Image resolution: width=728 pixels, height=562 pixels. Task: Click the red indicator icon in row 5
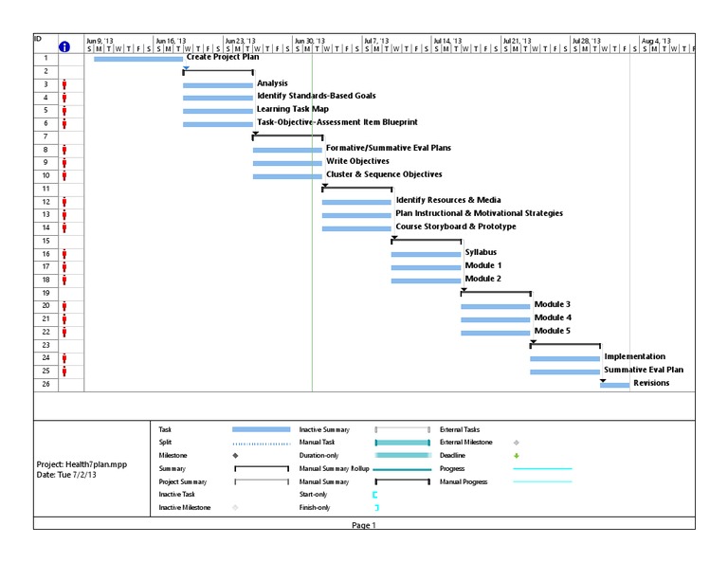(x=64, y=111)
